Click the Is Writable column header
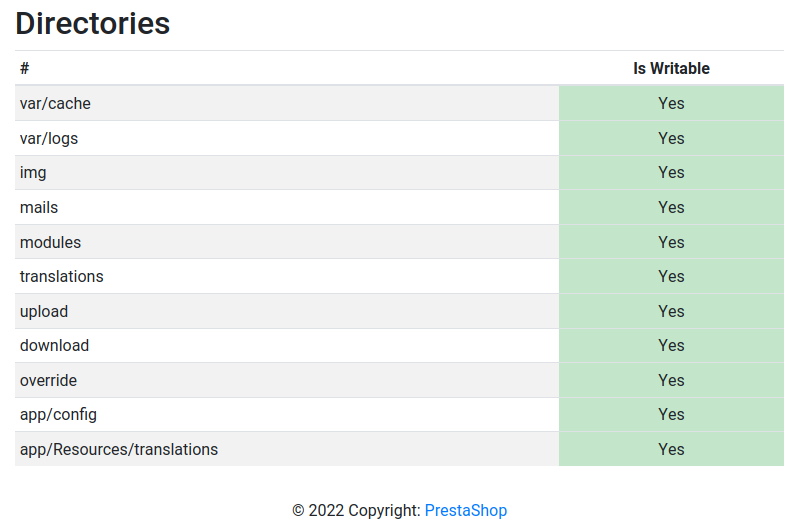The height and width of the screenshot is (531, 806). coord(671,68)
